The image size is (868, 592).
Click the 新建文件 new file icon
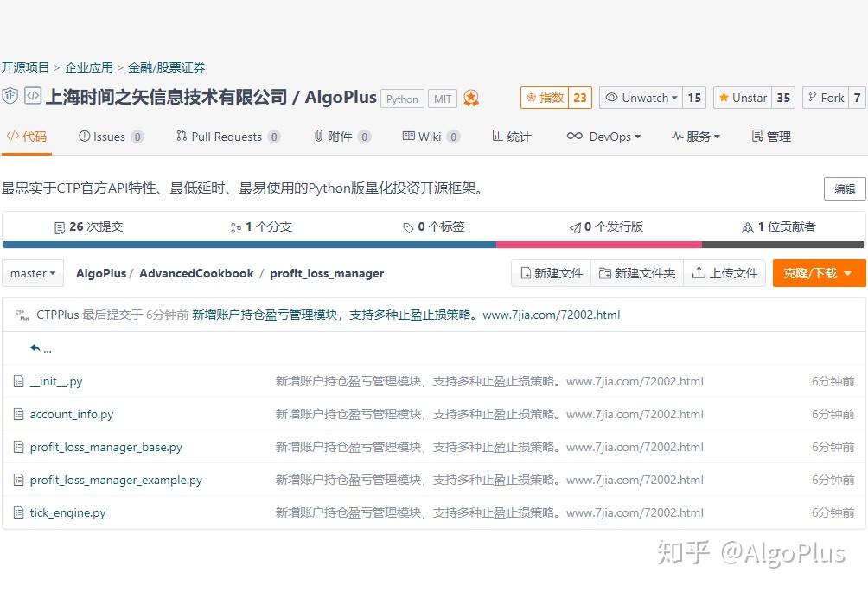pyautogui.click(x=524, y=272)
